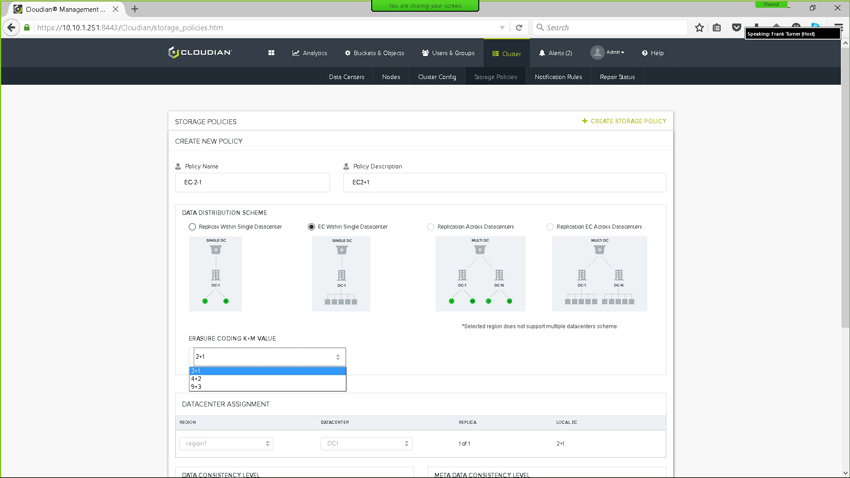Select EC Within Single Datacenter radio
The width and height of the screenshot is (850, 478).
tap(311, 227)
